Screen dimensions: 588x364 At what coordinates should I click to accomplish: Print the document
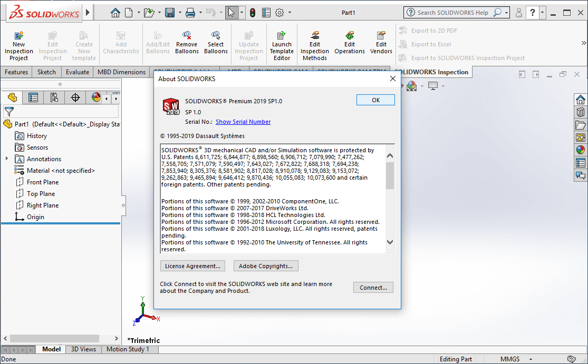[x=190, y=13]
